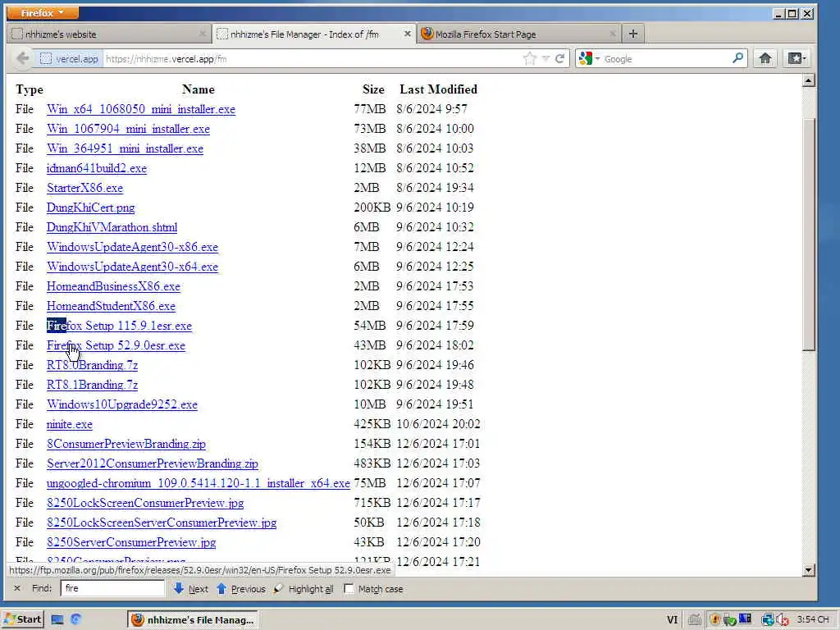Click the quick launch browser icon

[75, 620]
